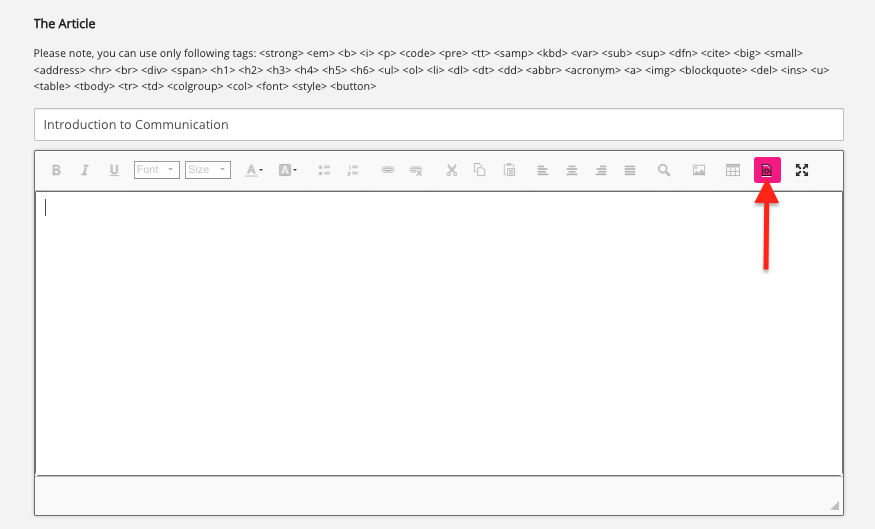Click the insert image icon
The image size is (875, 529).
[699, 170]
